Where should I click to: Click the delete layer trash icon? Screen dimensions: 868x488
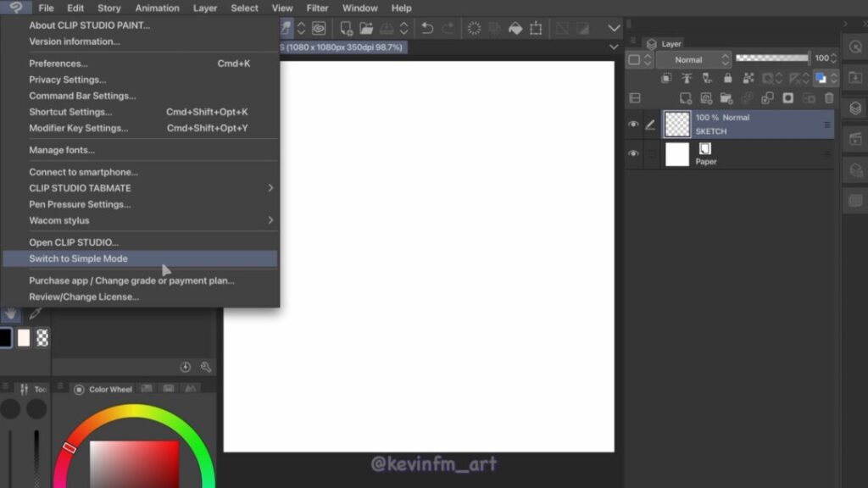tap(829, 98)
